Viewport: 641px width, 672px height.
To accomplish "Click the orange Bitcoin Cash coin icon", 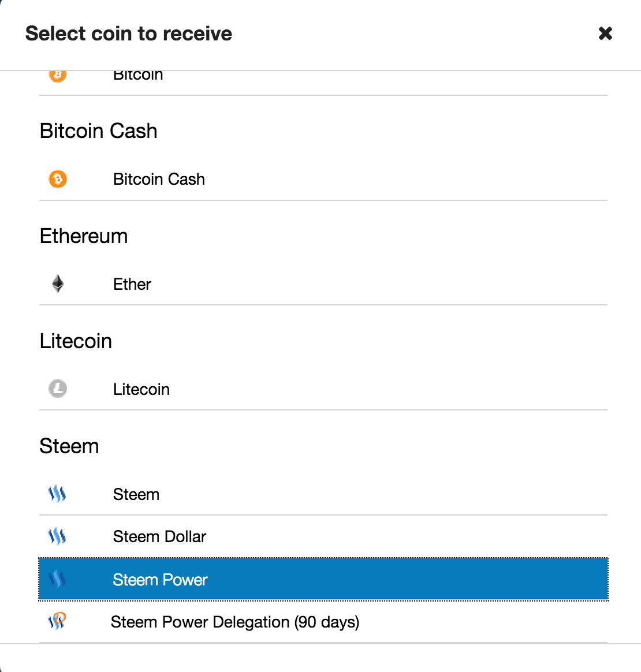I will coord(58,179).
